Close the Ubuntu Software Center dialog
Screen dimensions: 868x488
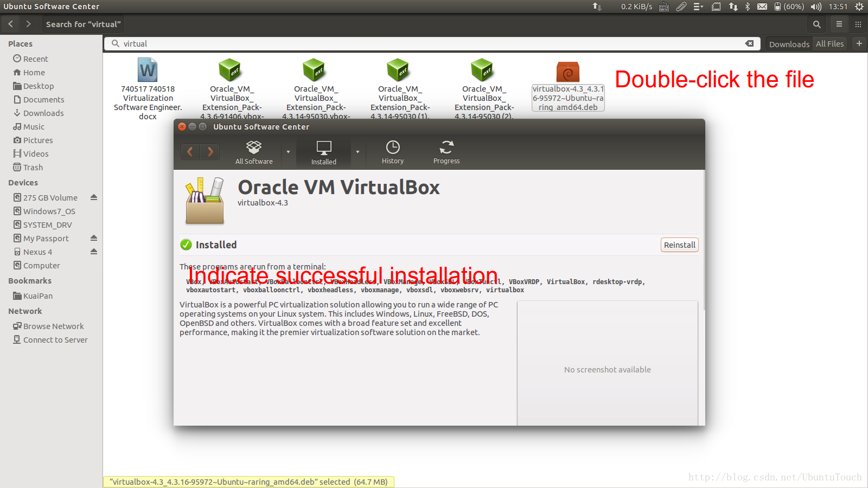pyautogui.click(x=182, y=126)
